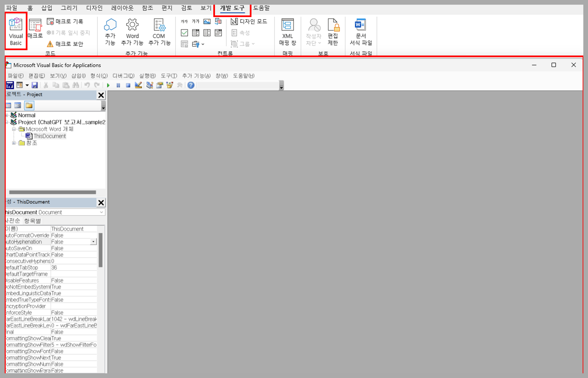Insert check box content control
The height and width of the screenshot is (378, 588).
pos(184,33)
